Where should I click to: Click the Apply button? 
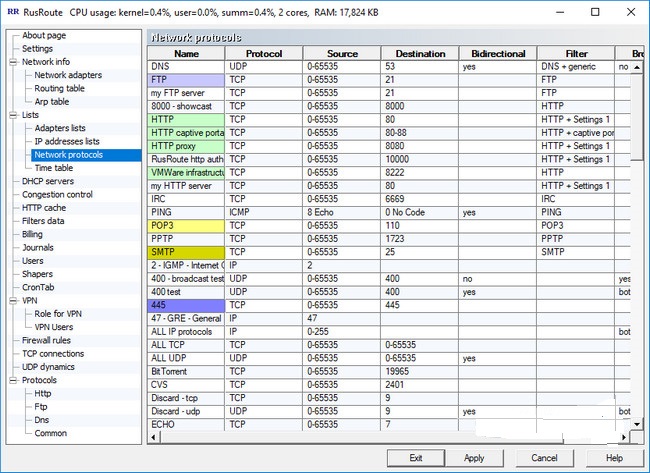(x=474, y=458)
